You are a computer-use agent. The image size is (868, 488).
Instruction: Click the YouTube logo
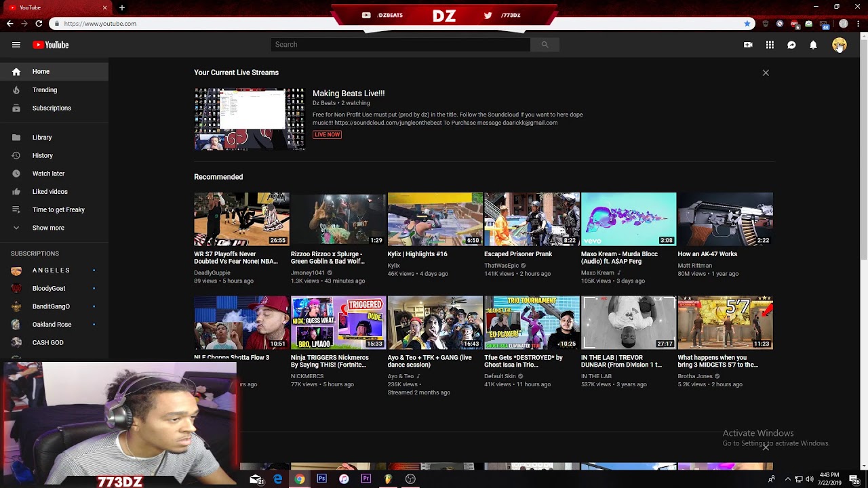pyautogui.click(x=51, y=45)
